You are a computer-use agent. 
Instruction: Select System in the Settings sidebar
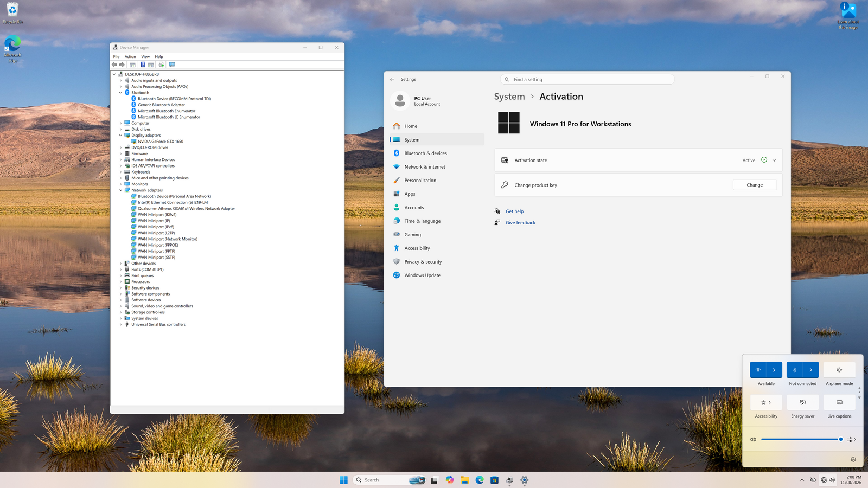pyautogui.click(x=437, y=140)
